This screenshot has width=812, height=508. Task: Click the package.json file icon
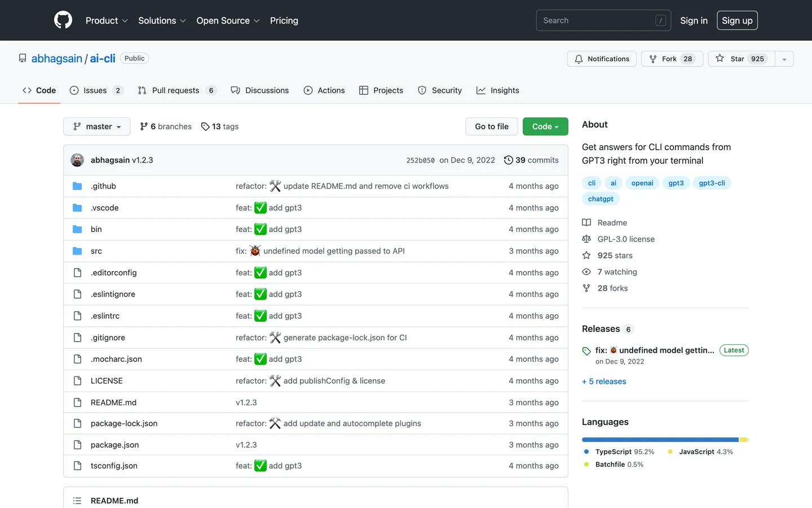click(x=77, y=445)
